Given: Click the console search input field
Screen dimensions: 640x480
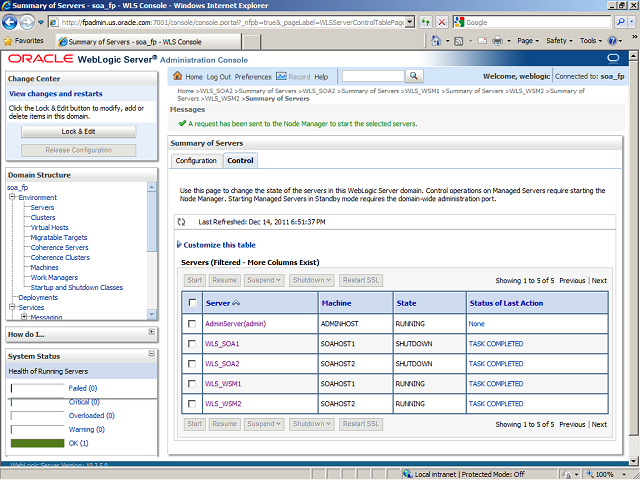Looking at the screenshot, I should click(x=372, y=76).
